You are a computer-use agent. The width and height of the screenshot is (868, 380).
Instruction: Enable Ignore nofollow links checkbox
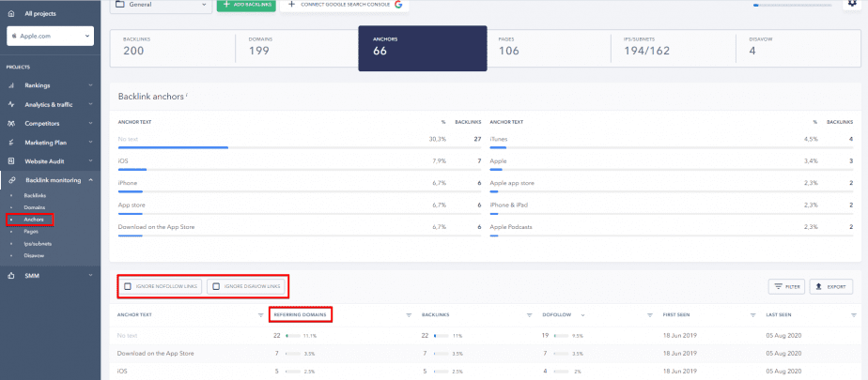(128, 286)
